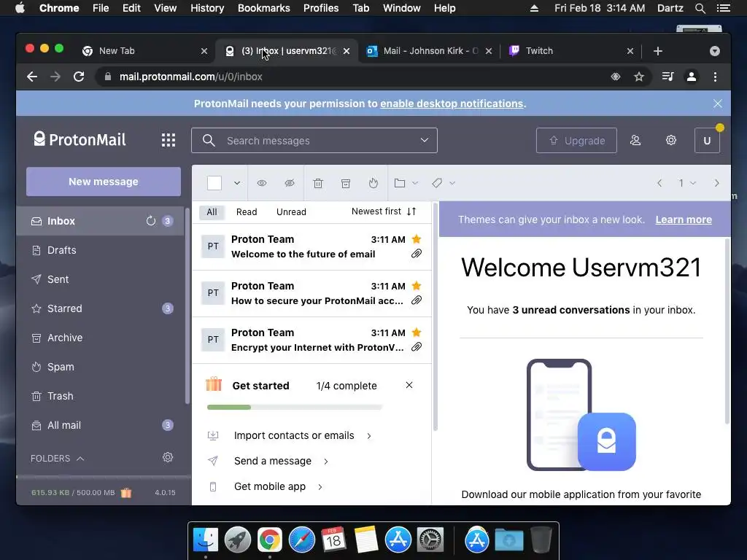Open the Drafts folder
The height and width of the screenshot is (560, 747).
tap(100, 250)
